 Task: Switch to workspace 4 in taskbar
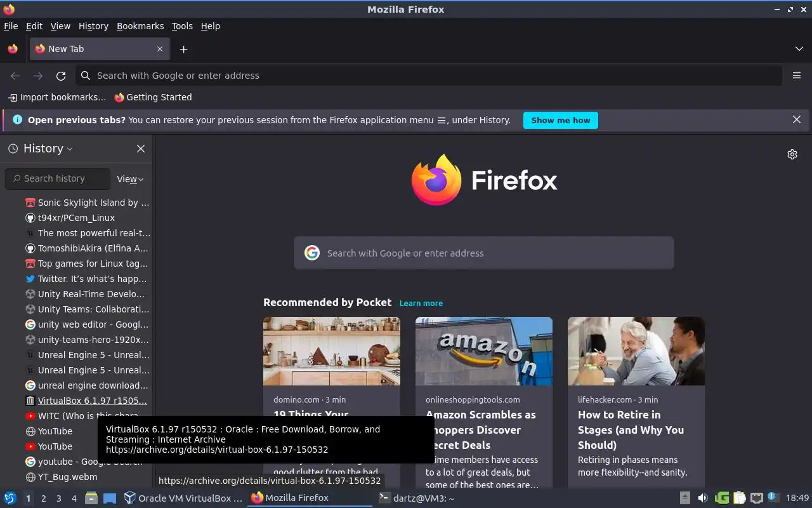[74, 498]
